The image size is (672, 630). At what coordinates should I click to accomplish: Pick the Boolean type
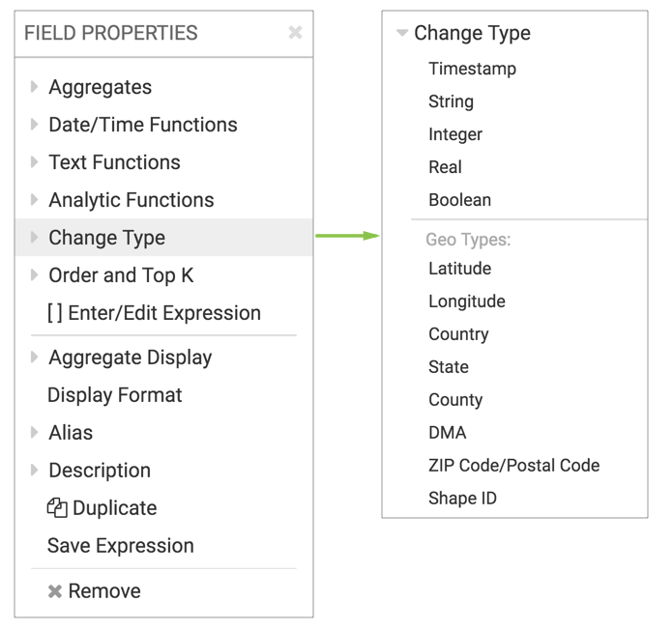pos(459,200)
